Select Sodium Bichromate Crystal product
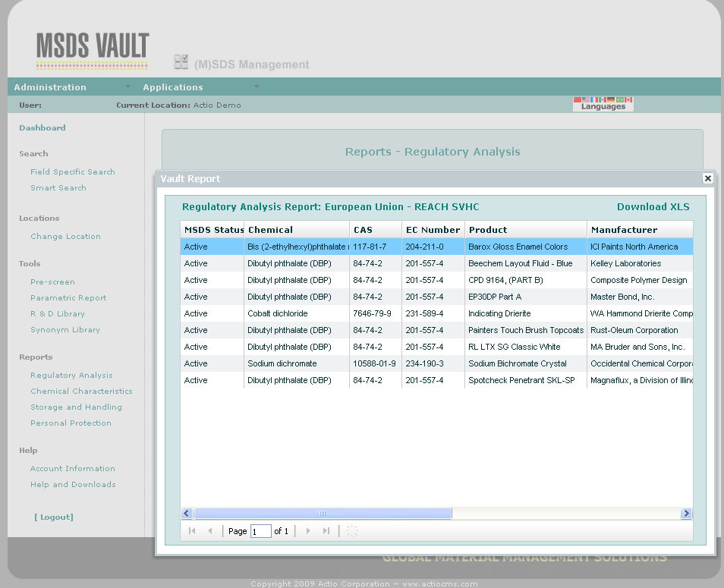The height and width of the screenshot is (588, 724). pos(517,363)
